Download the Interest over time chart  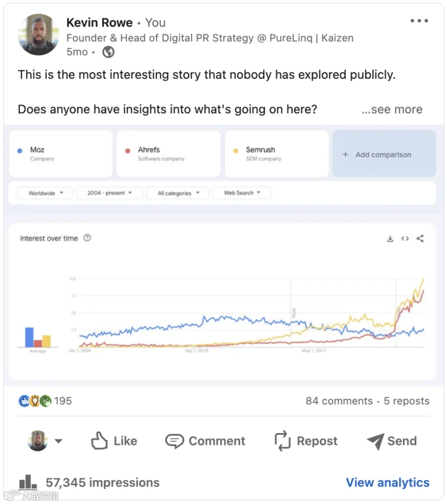(x=390, y=238)
